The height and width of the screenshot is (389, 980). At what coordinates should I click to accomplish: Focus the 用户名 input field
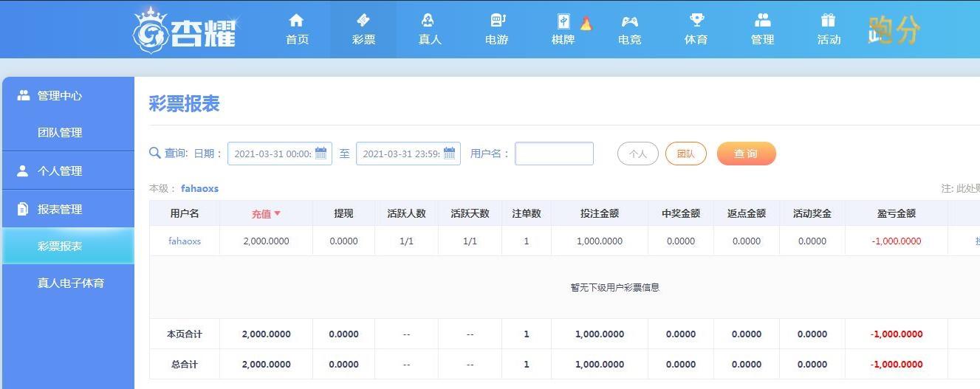(554, 154)
